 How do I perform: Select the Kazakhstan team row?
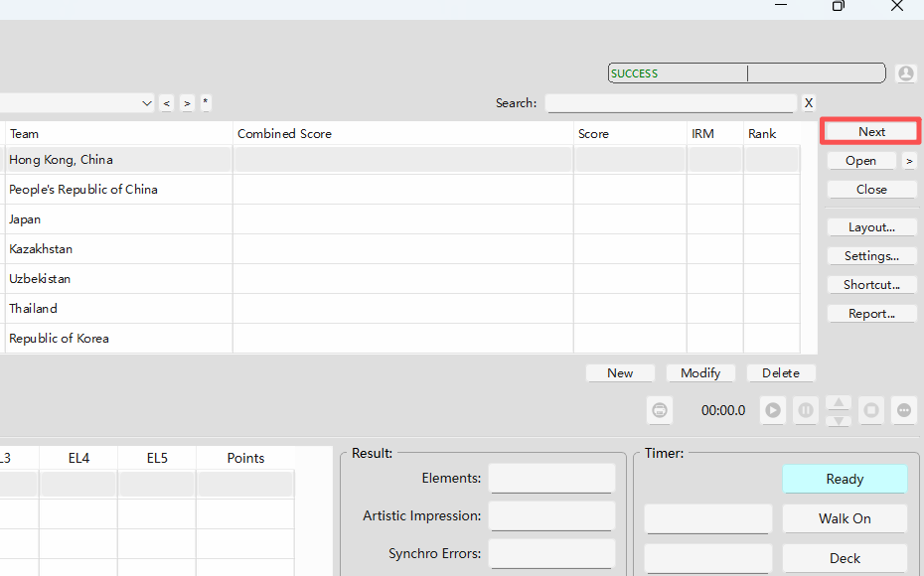click(x=402, y=249)
